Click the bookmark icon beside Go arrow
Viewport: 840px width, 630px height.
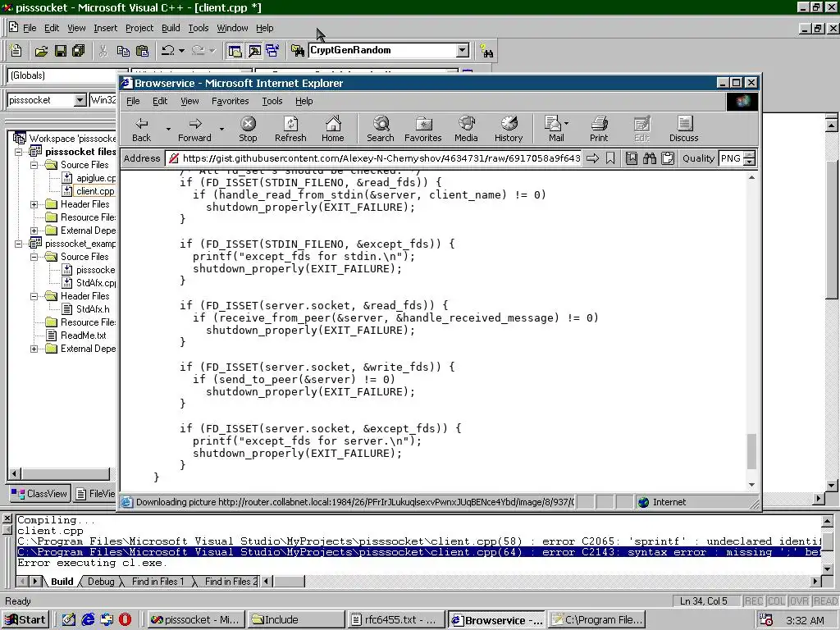(x=610, y=158)
